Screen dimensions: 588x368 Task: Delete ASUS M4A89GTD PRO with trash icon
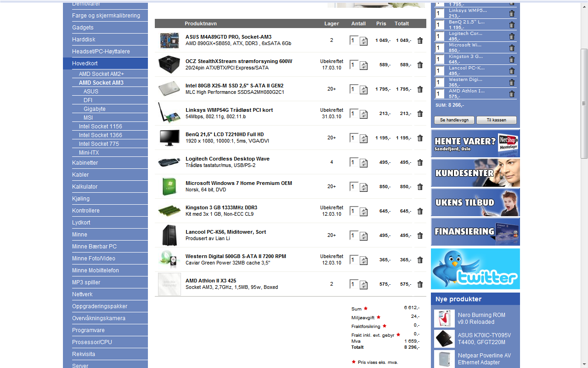pos(420,40)
